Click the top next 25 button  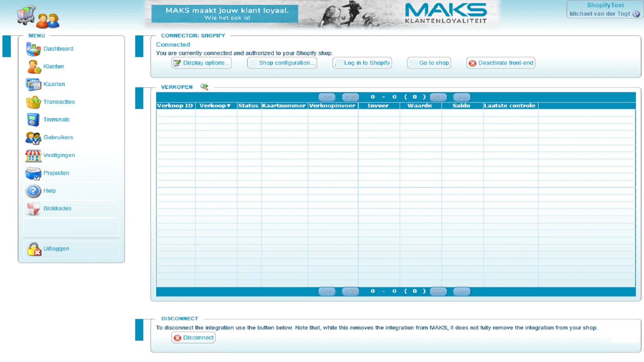pos(438,97)
